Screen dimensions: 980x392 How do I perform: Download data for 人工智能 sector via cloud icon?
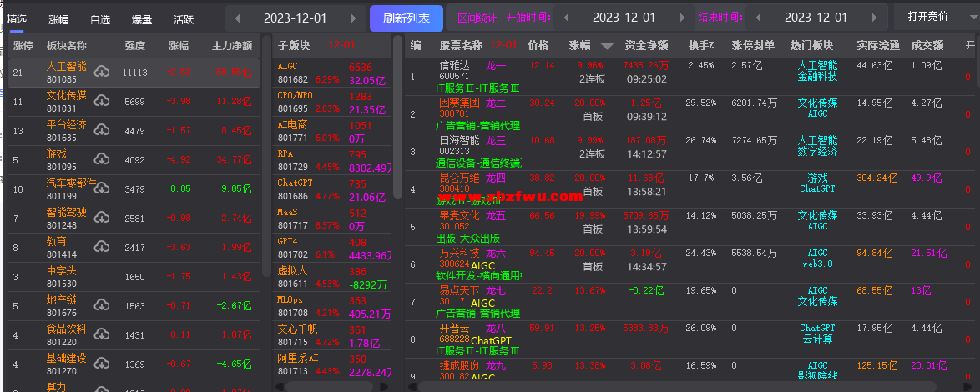click(102, 73)
